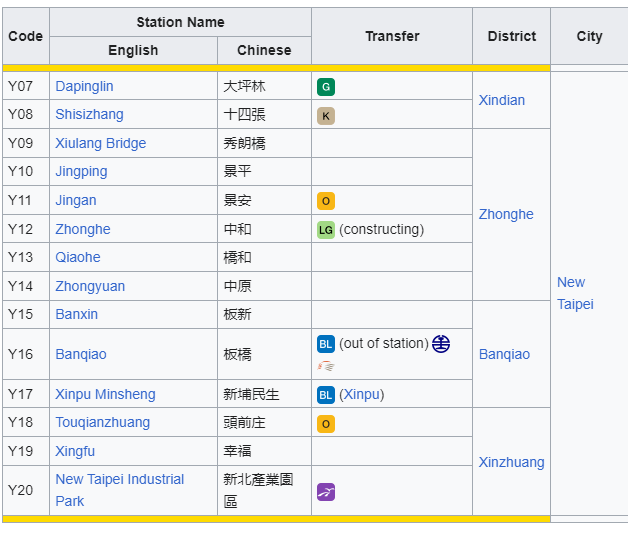Open the Banxin station link
This screenshot has height=540, width=628.
point(76,314)
